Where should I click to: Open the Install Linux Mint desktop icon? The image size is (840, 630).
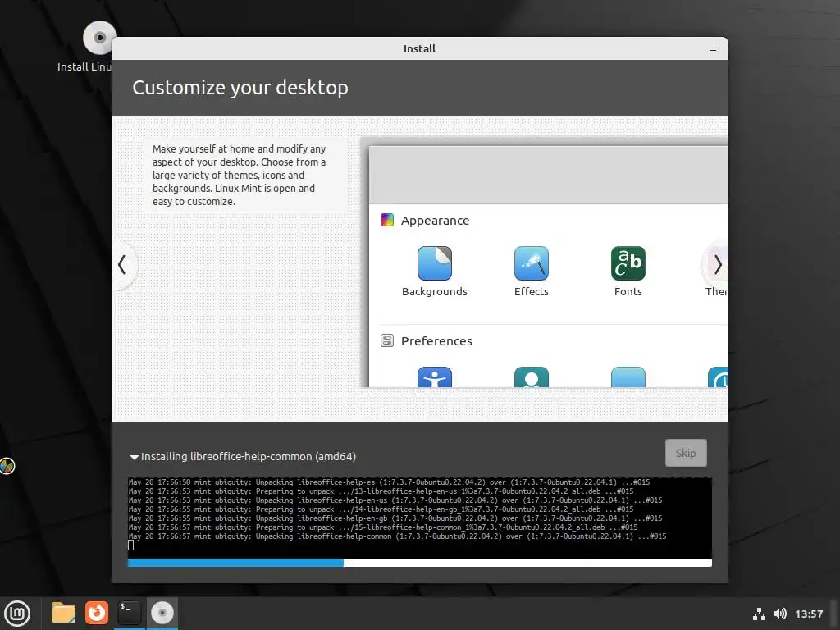pos(99,38)
